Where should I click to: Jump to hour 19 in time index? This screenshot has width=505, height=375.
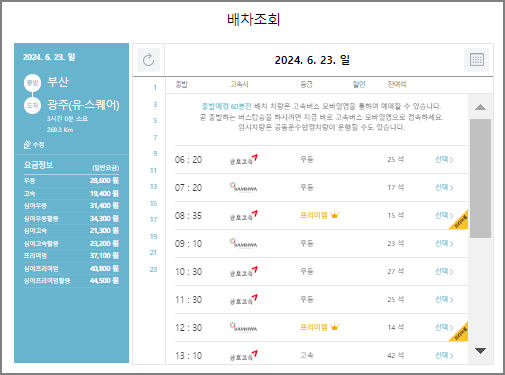click(153, 236)
